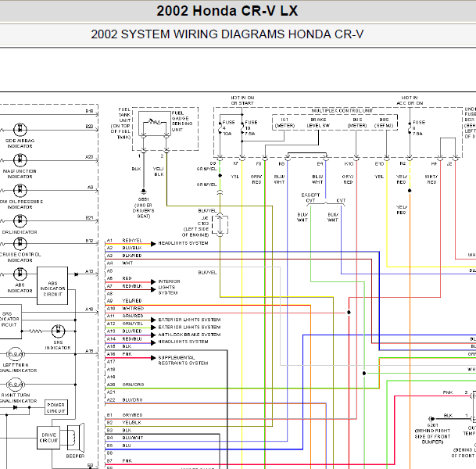Click the arrow beside A1 Headlights System
476x469 pixels.
tap(153, 244)
